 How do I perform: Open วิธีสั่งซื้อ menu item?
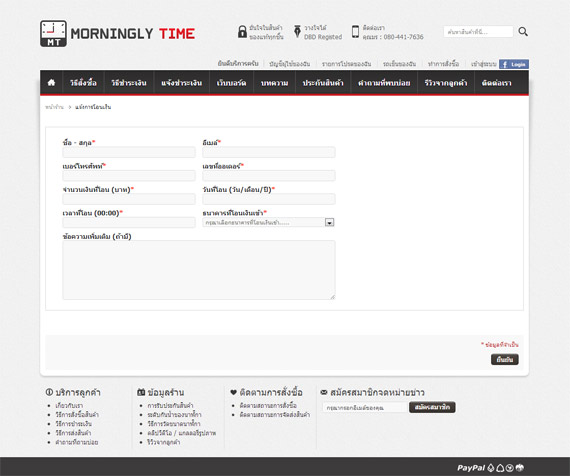[x=84, y=83]
